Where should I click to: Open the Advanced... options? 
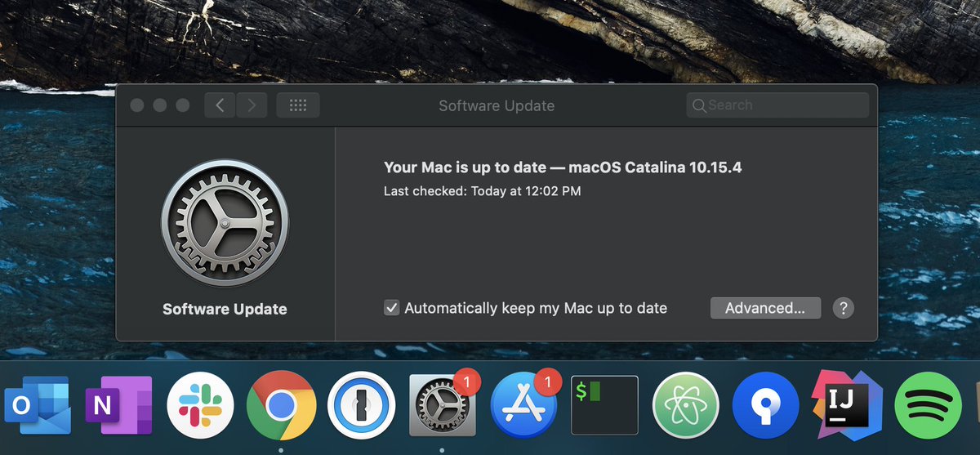coord(765,308)
